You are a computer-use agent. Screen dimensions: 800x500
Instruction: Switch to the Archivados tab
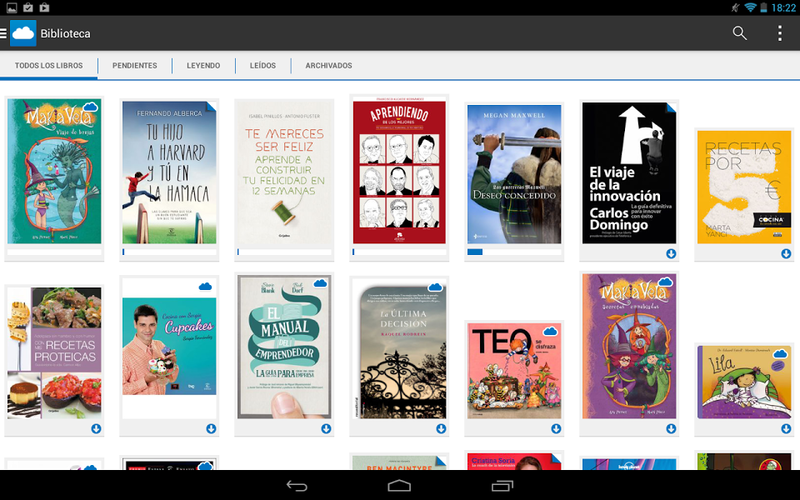tap(329, 65)
